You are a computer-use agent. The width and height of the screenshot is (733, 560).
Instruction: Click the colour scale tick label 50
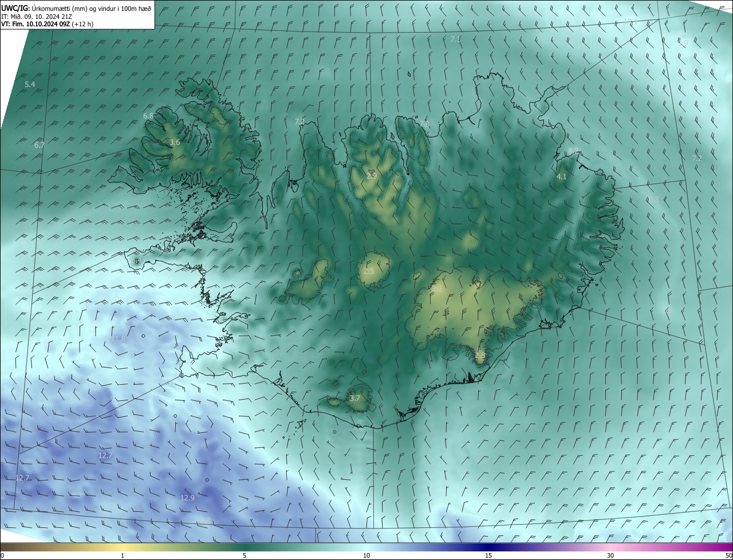728,555
